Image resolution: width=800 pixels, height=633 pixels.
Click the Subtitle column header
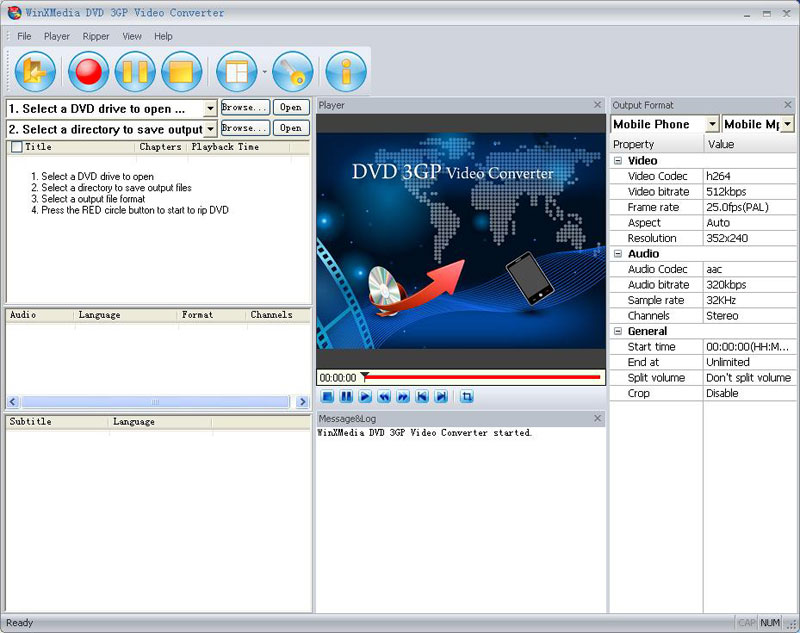pos(57,421)
